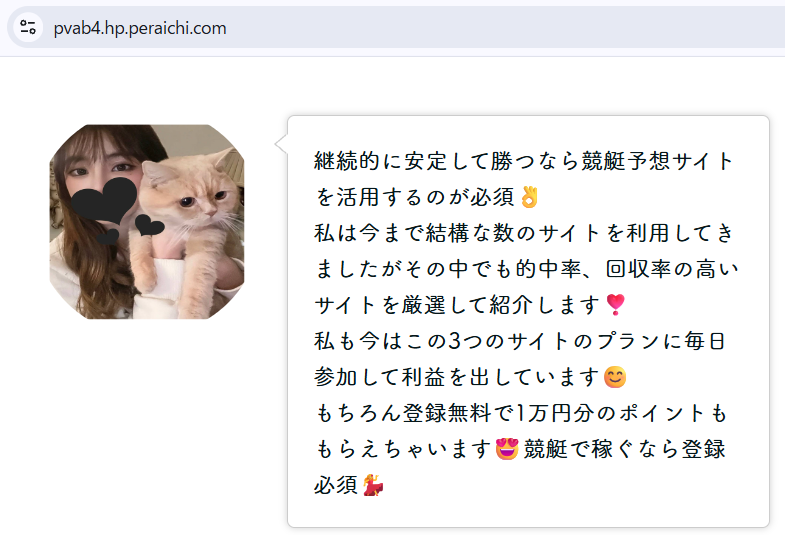Open the site information icon in address bar
785x548 pixels.
pyautogui.click(x=28, y=27)
